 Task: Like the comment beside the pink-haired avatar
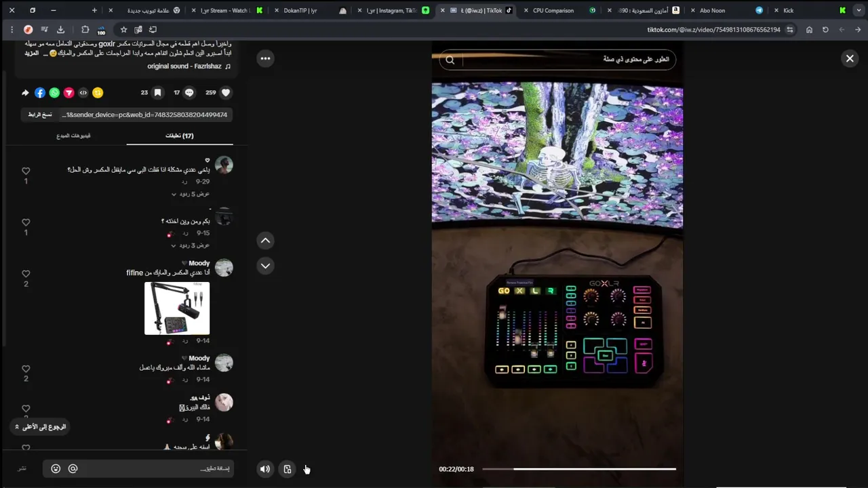coord(26,409)
